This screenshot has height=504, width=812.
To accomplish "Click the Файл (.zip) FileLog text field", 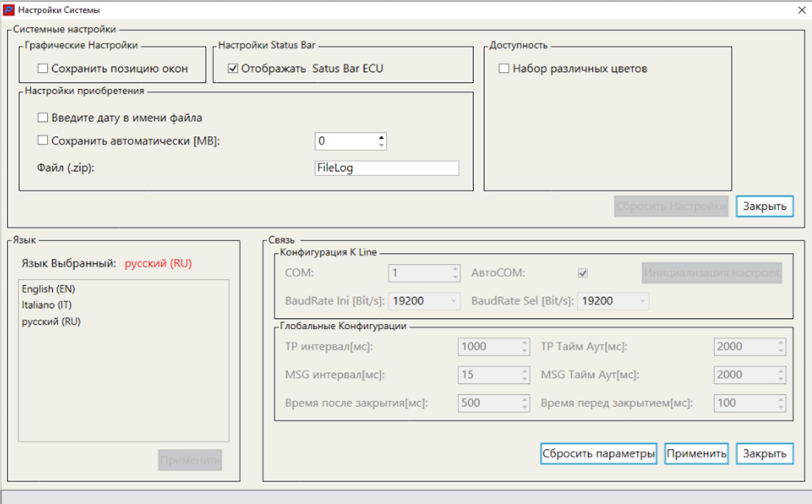I will click(x=387, y=168).
